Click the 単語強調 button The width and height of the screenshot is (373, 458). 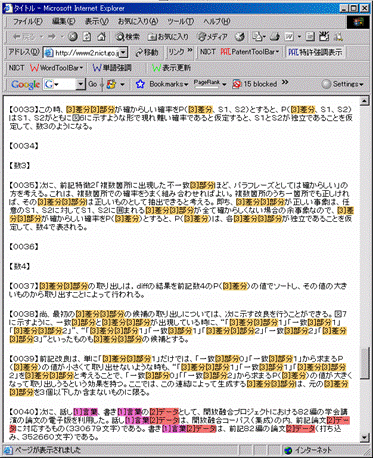point(112,68)
